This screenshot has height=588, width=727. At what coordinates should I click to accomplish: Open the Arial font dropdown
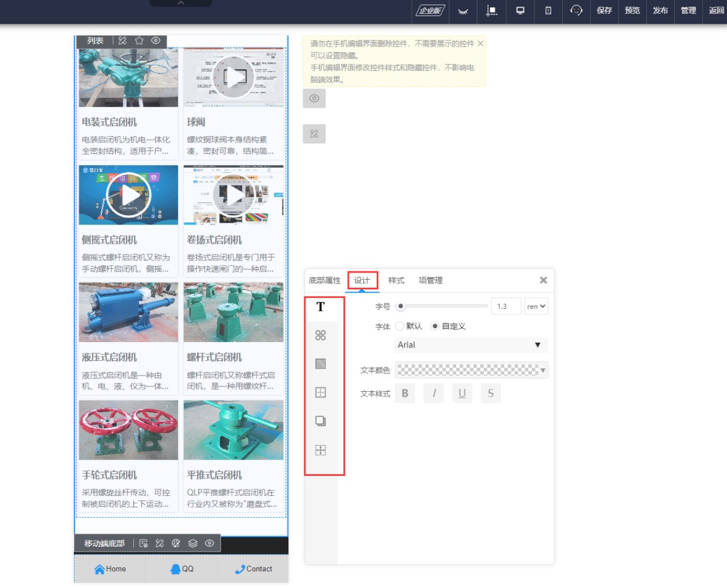[x=471, y=345]
